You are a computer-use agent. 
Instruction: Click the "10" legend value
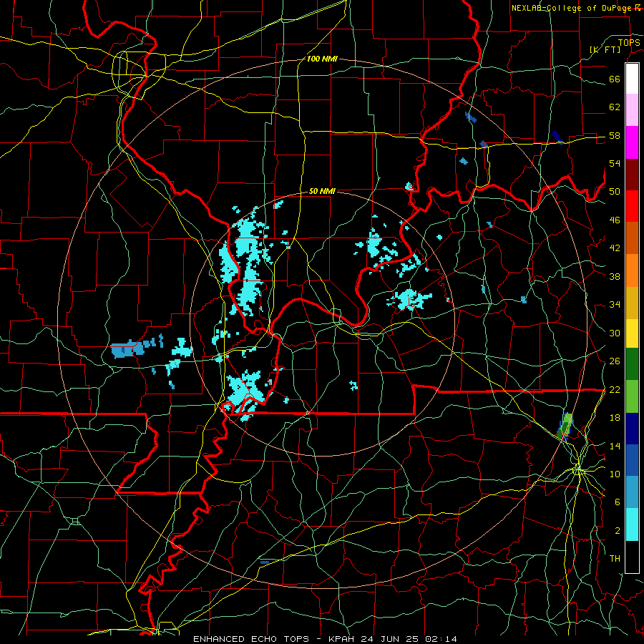(615, 474)
